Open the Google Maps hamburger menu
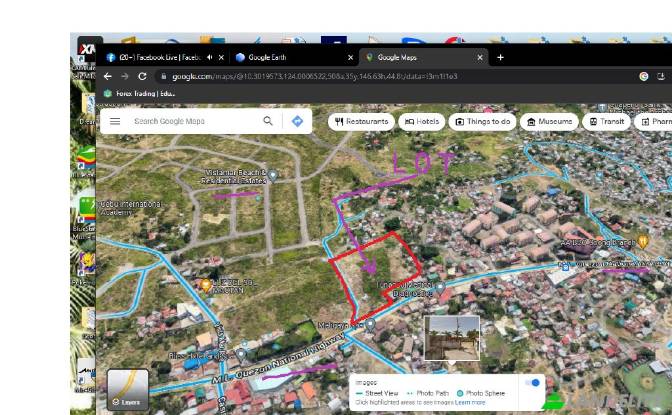 (x=115, y=121)
